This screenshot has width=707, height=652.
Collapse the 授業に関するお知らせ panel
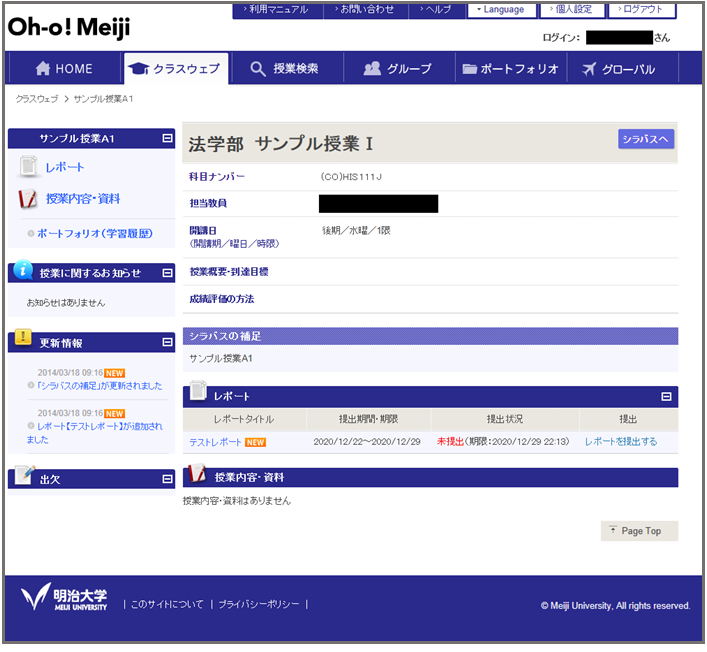(x=167, y=273)
